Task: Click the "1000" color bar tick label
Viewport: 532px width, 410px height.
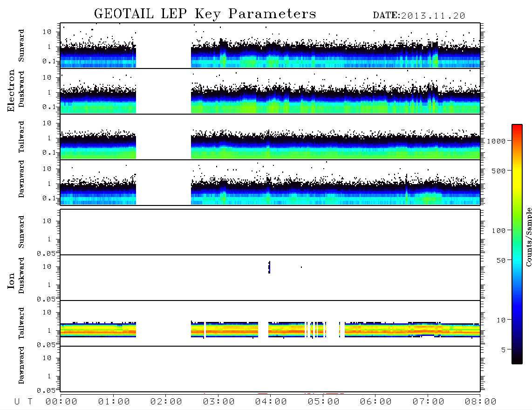Action: click(x=497, y=141)
